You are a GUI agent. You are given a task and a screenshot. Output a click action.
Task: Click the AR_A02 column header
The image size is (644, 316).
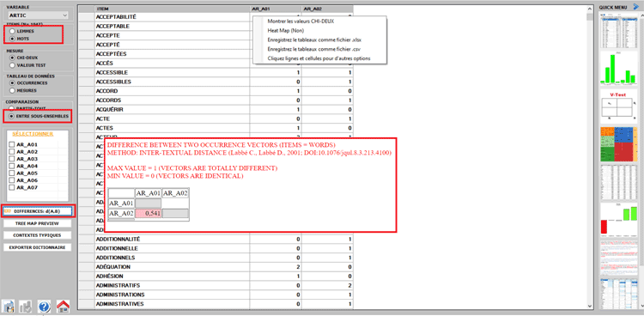(x=327, y=9)
